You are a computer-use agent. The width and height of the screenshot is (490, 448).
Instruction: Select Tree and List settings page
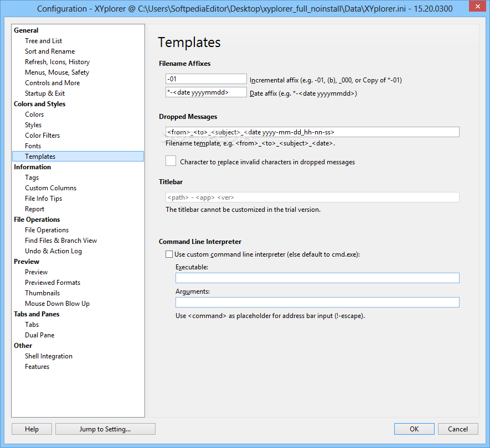(43, 41)
